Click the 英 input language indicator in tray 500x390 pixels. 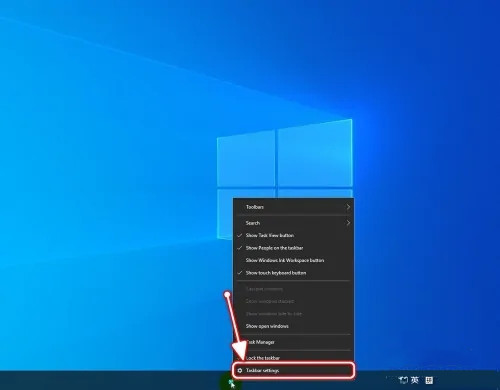[415, 380]
